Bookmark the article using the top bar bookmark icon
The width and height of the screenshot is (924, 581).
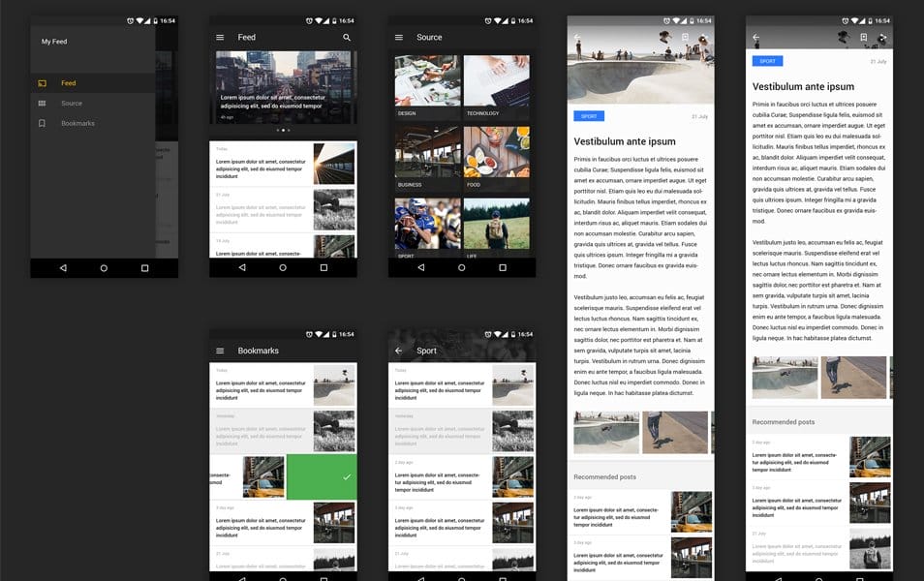pyautogui.click(x=861, y=37)
